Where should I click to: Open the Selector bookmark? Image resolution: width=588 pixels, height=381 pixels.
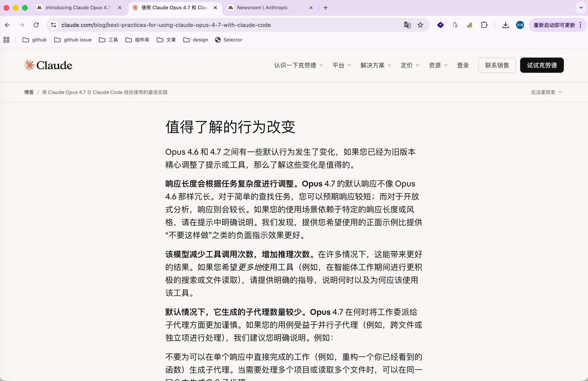click(x=229, y=40)
